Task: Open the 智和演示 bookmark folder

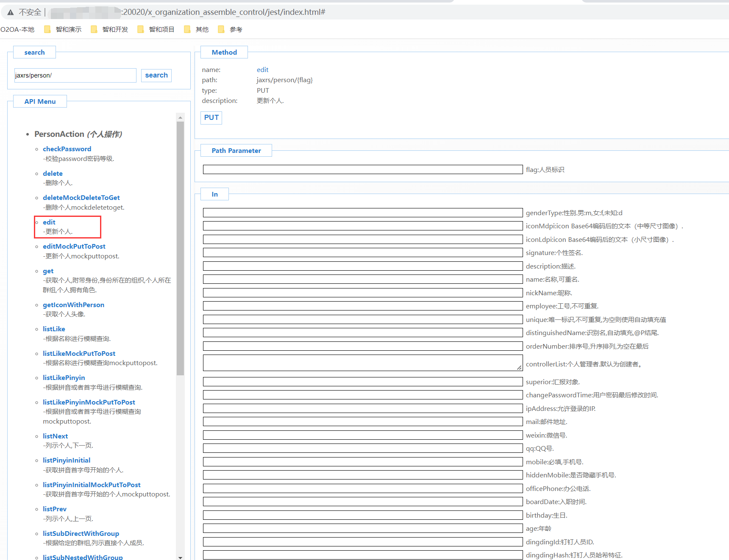Action: pyautogui.click(x=63, y=29)
